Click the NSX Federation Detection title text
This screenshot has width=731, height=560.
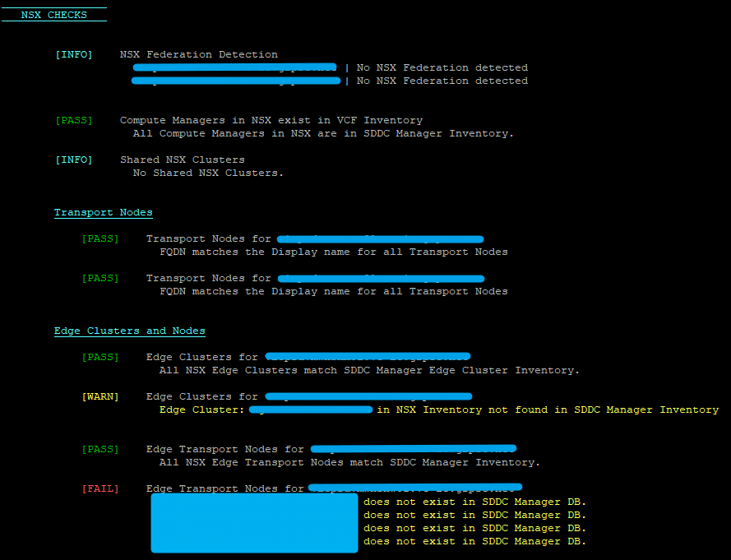198,54
